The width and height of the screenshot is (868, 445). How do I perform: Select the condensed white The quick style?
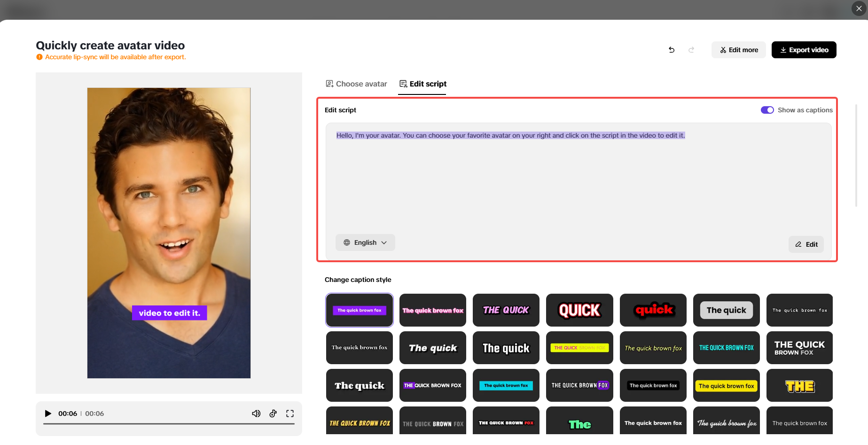coord(506,348)
